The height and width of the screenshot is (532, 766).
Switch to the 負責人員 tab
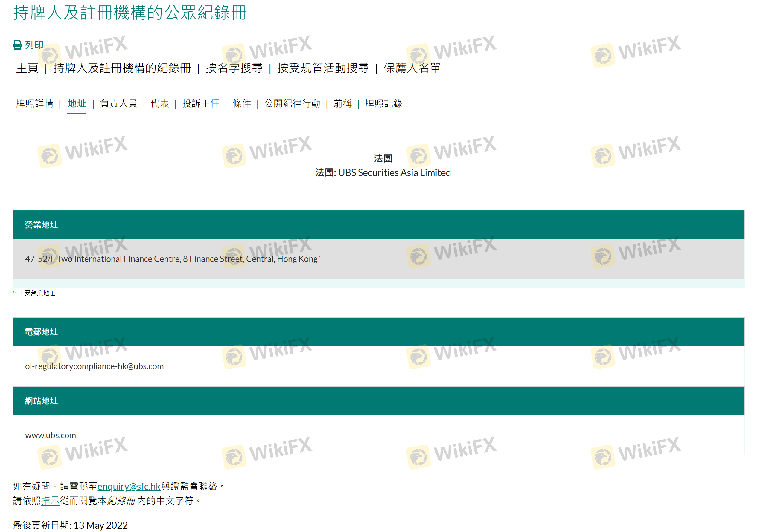[118, 103]
